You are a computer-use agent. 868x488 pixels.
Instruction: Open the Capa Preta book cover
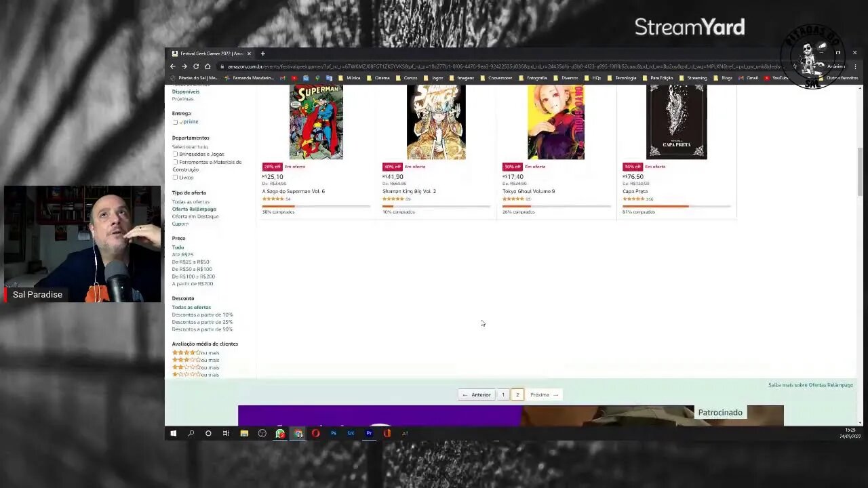coord(676,122)
